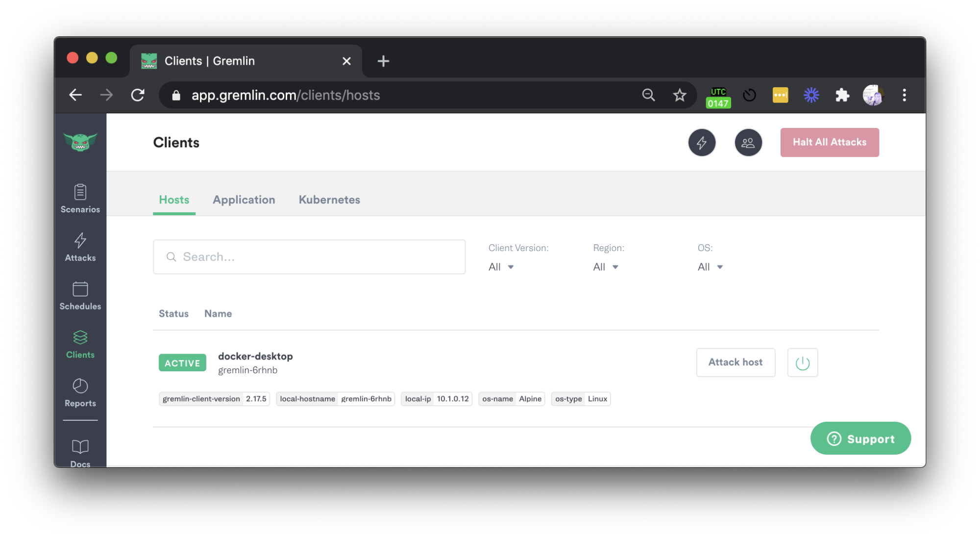Open the docker-desktop host name
The height and width of the screenshot is (539, 980).
pos(255,356)
